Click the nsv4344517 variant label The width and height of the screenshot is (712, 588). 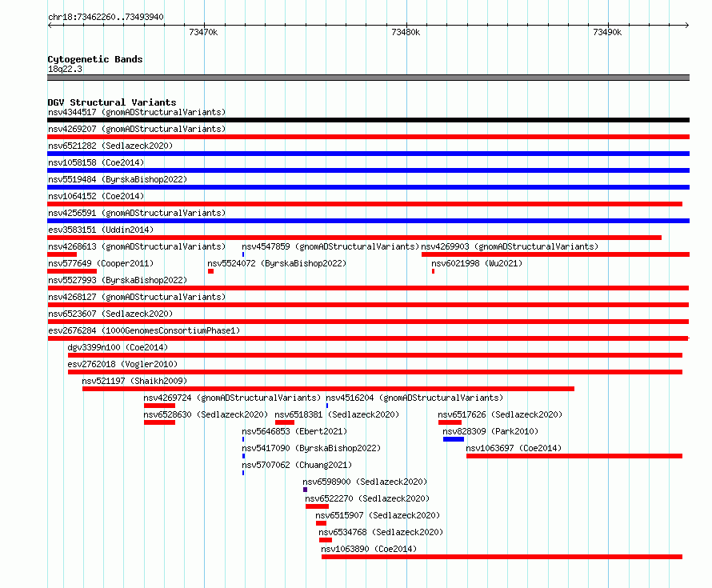(x=137, y=112)
